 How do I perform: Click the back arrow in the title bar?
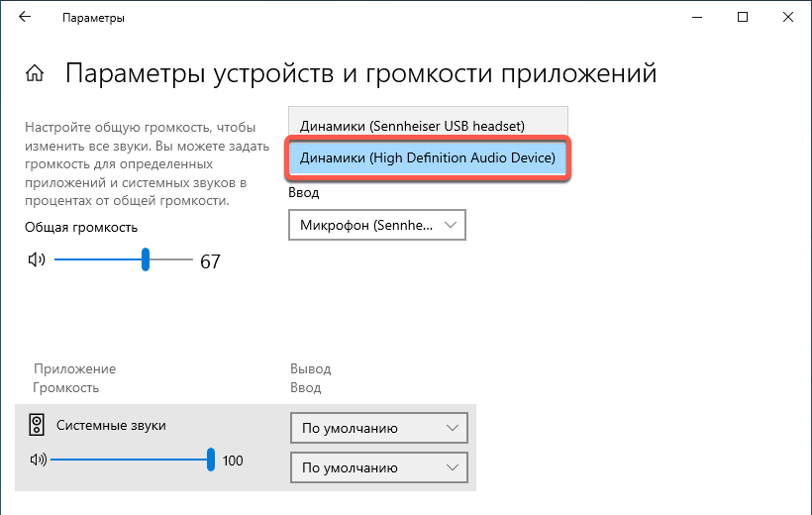[x=25, y=18]
